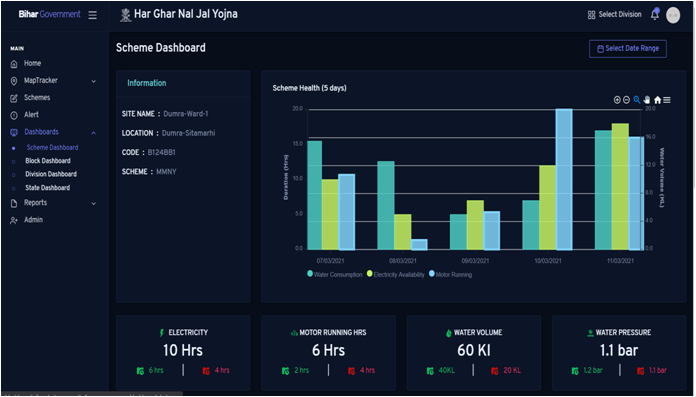Click the 07/03/2021 Water Consumption bar
This screenshot has height=397, width=696.
[315, 195]
